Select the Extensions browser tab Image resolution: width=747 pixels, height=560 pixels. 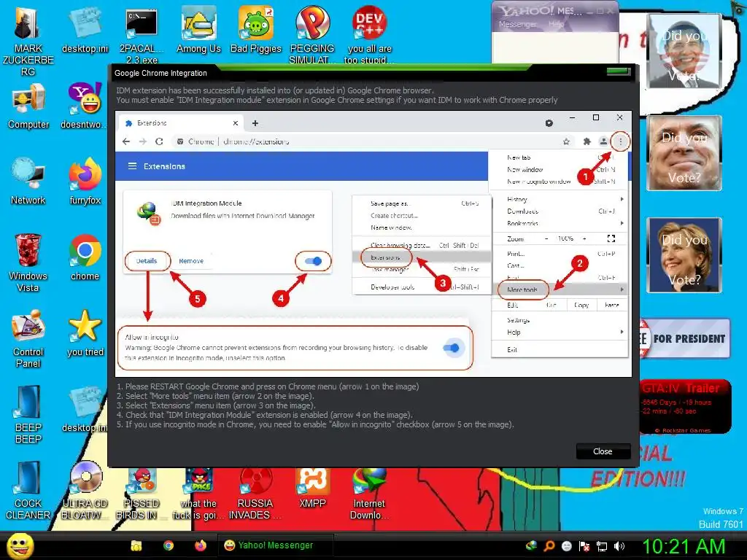point(180,123)
